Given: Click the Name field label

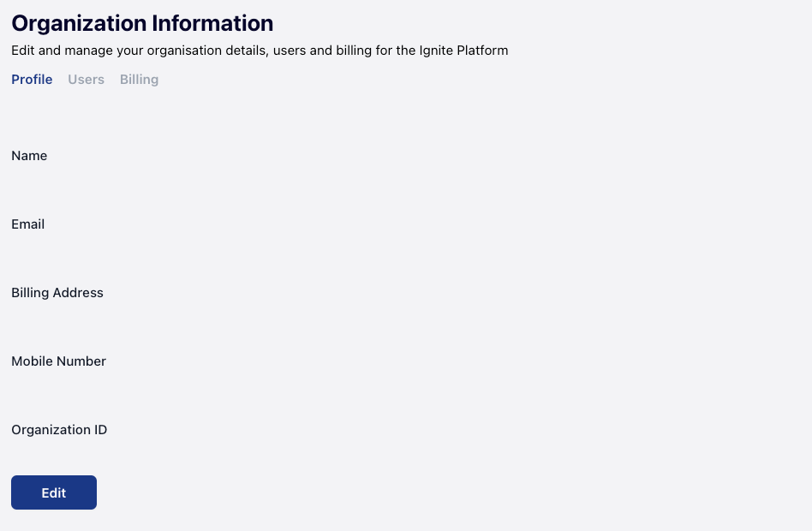Looking at the screenshot, I should [x=29, y=156].
